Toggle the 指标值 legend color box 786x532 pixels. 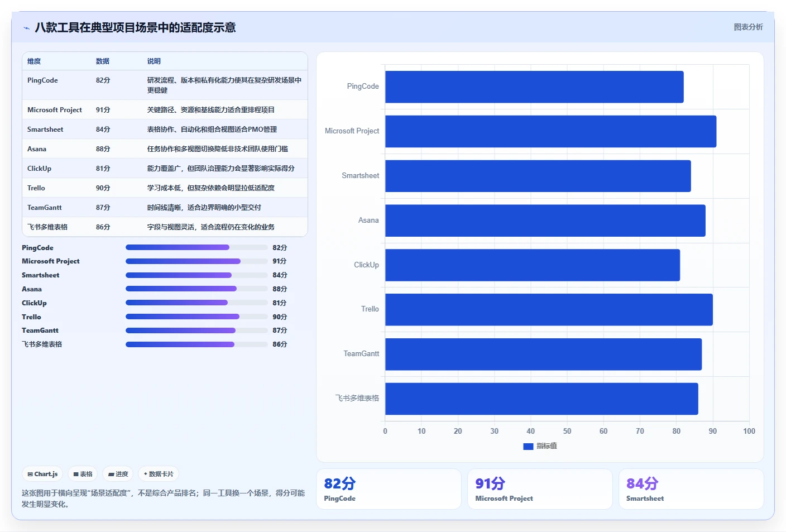pos(528,446)
